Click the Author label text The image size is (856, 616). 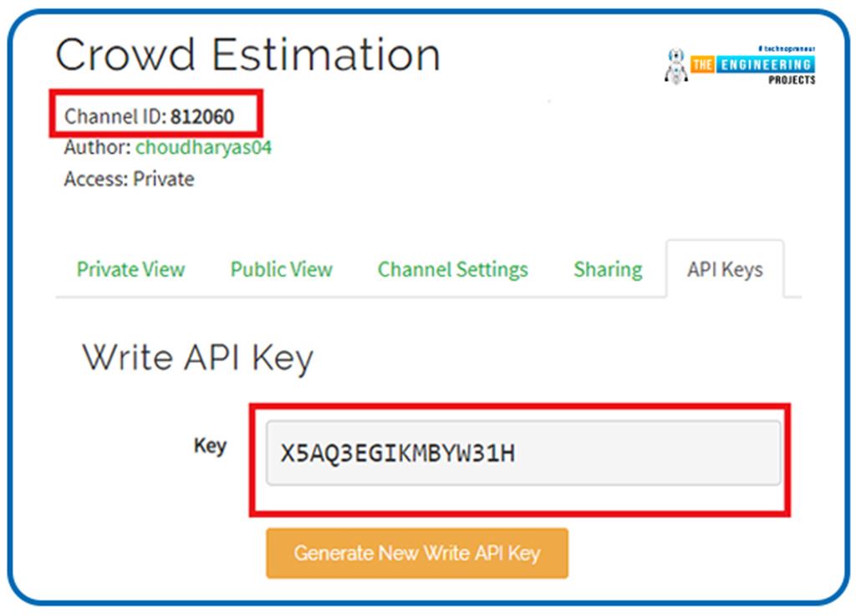(97, 148)
